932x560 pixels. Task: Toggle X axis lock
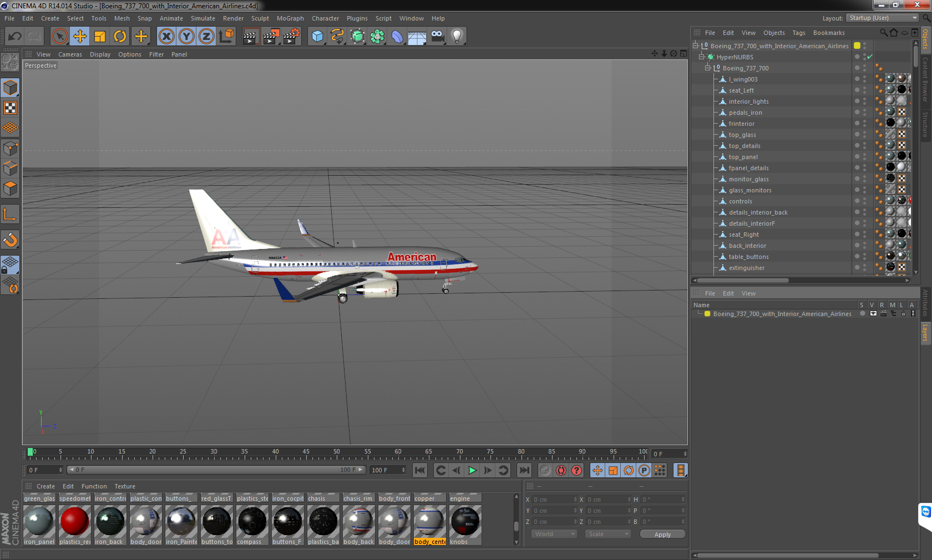point(166,37)
